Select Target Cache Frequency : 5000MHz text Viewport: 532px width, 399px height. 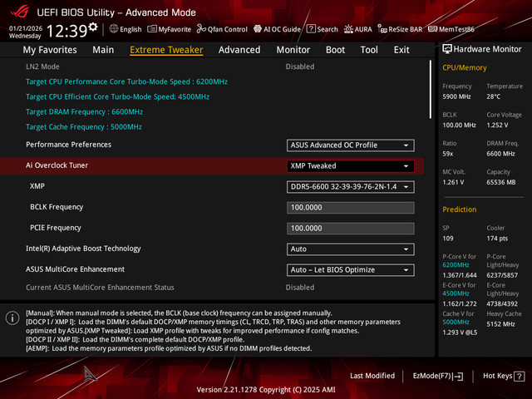click(84, 127)
